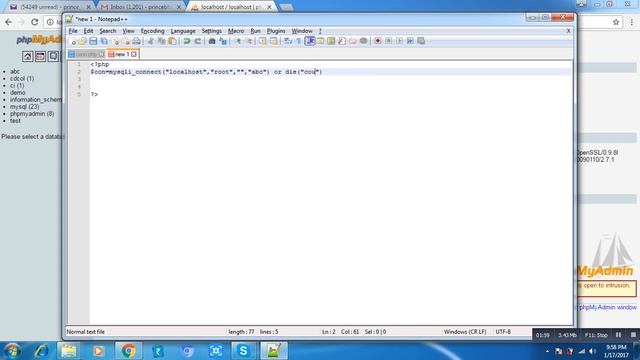The height and width of the screenshot is (360, 640).
Task: Switch to the first .php document tab
Action: pyautogui.click(x=86, y=54)
